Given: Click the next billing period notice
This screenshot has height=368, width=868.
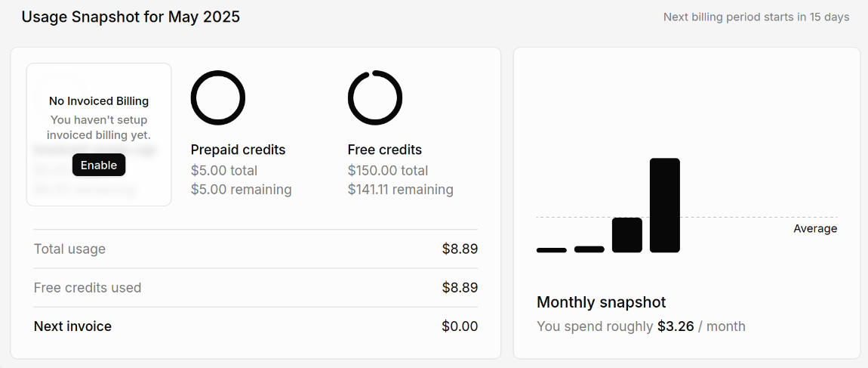Looking at the screenshot, I should [x=756, y=17].
